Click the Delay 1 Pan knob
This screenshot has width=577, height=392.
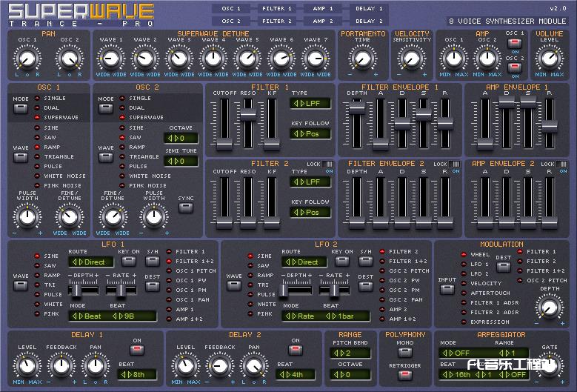[96, 366]
